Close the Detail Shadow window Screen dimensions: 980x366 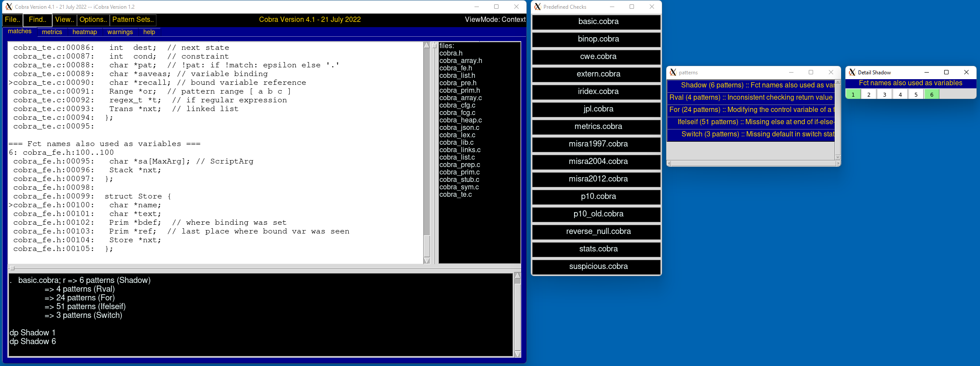tap(966, 73)
